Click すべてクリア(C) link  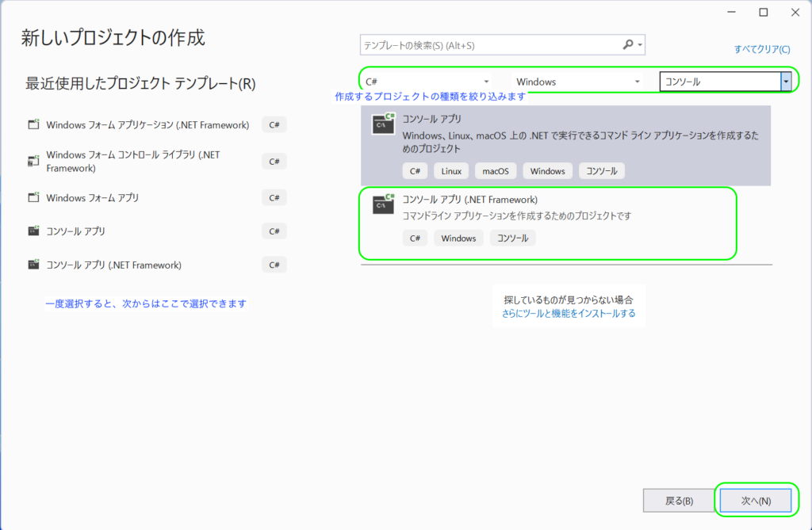[x=762, y=49]
